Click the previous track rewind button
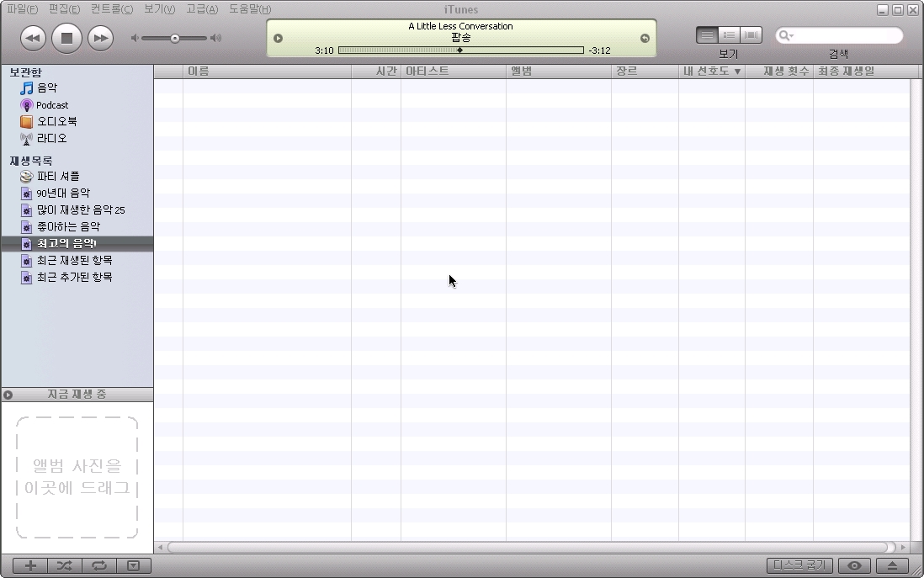924x578 pixels. point(33,39)
